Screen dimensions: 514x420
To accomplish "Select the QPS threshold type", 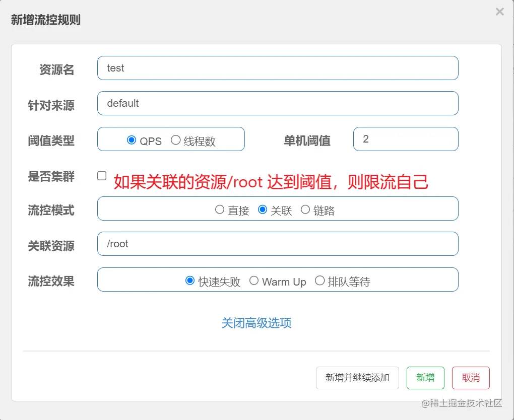I will pos(132,140).
